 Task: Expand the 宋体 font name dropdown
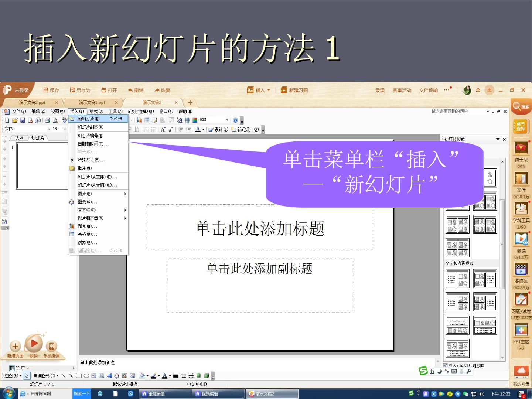(49, 129)
